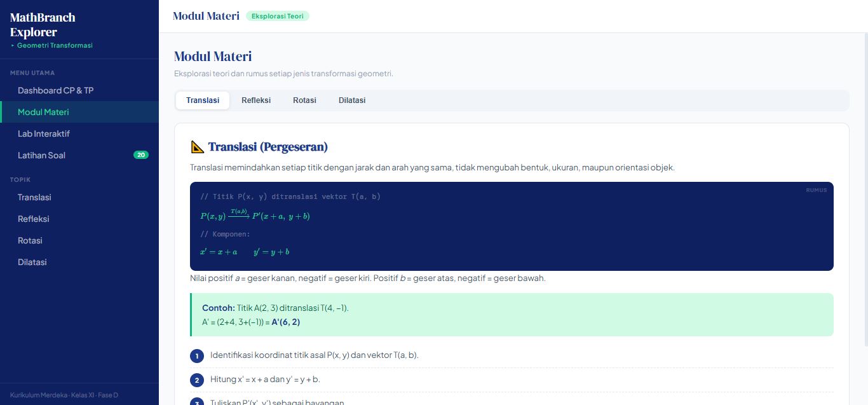Click the 'Eksplorasi teori dan rumus' subtitle

click(284, 74)
